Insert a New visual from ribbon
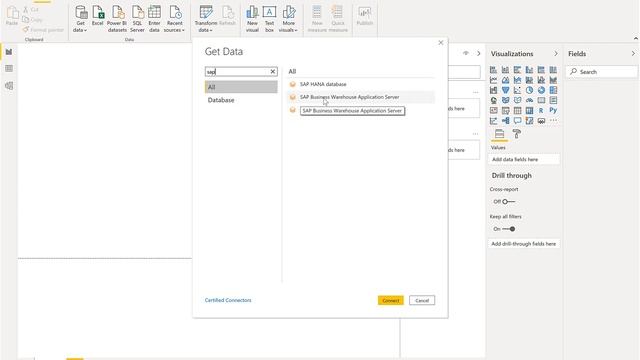This screenshot has height=360, width=640. (x=252, y=19)
